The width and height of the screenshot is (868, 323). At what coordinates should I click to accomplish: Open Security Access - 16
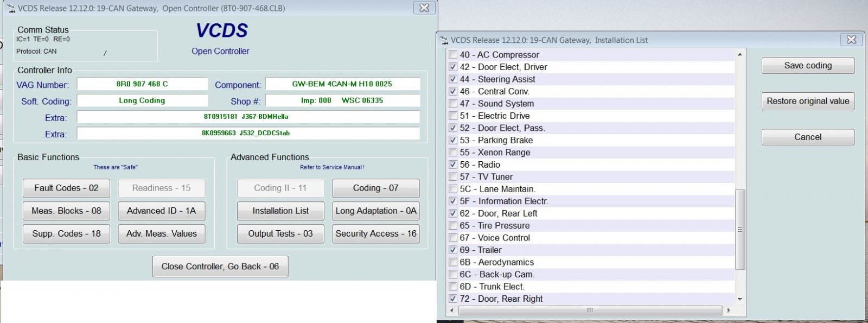[x=376, y=234]
